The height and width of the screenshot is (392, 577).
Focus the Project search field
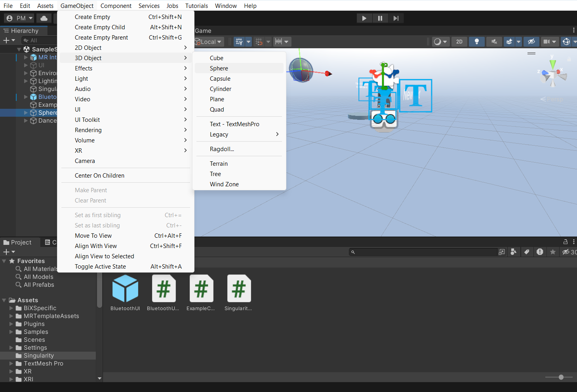click(423, 252)
